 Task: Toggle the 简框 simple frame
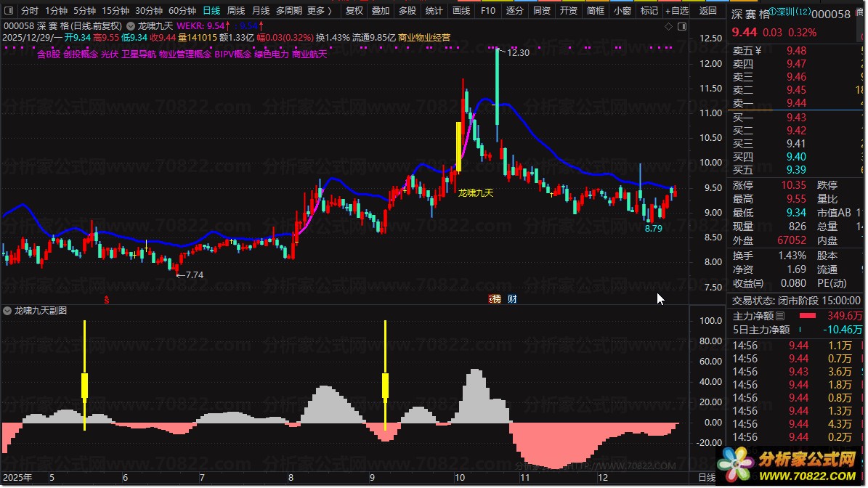(x=595, y=10)
